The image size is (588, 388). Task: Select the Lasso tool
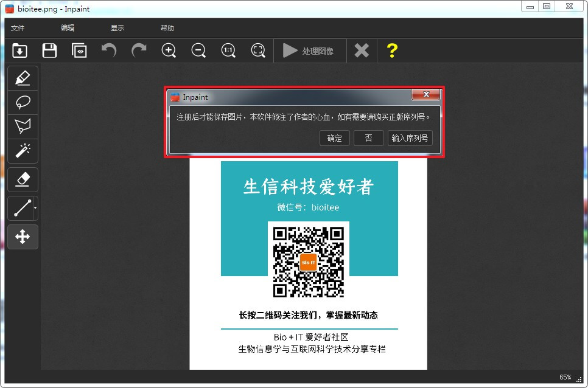click(23, 102)
